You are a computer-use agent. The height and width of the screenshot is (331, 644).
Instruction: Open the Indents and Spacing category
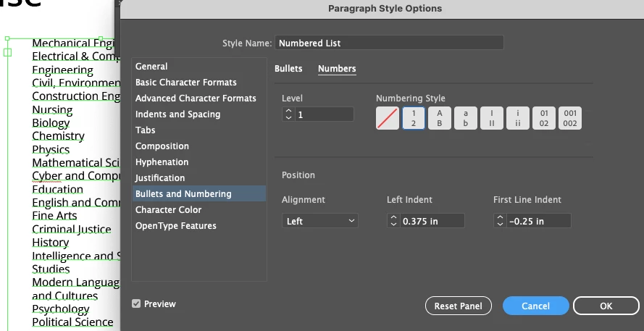pos(177,114)
